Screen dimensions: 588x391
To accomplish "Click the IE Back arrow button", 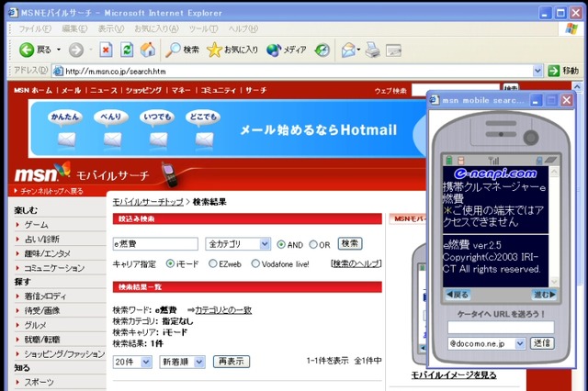I will coord(27,50).
